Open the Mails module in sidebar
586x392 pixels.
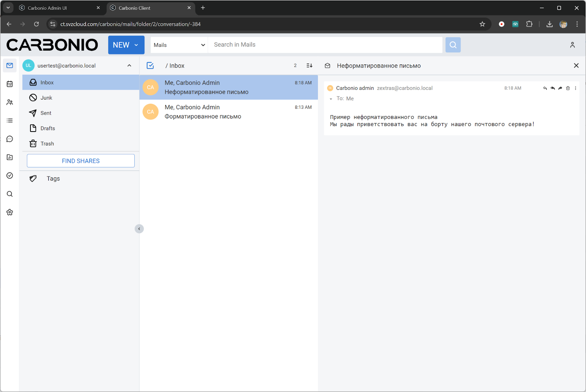tap(10, 66)
